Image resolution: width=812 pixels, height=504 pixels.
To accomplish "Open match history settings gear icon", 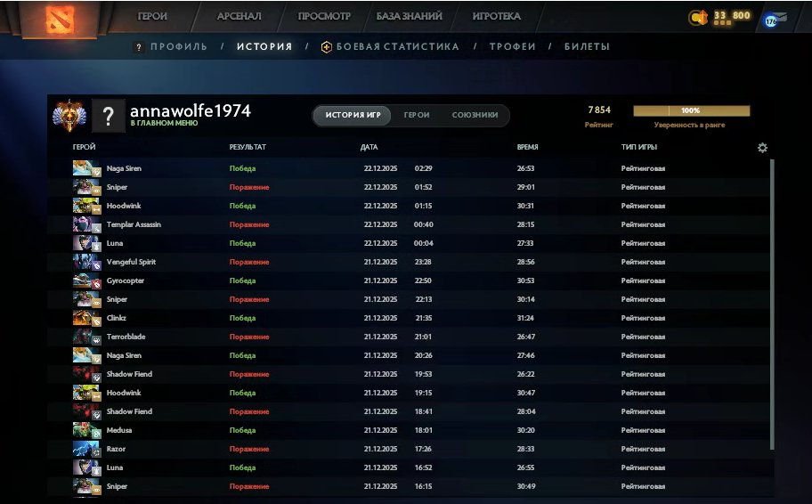I will [x=762, y=148].
